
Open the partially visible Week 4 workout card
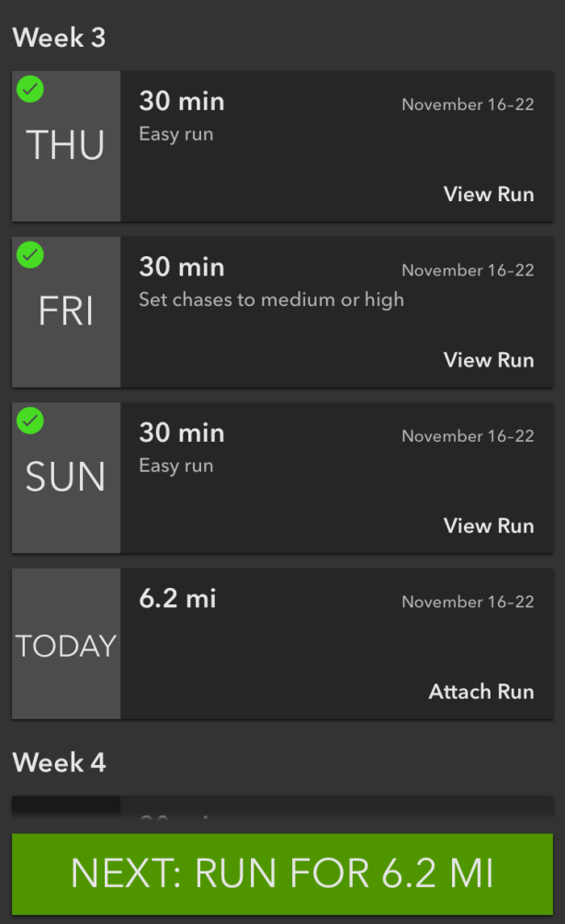click(x=282, y=808)
